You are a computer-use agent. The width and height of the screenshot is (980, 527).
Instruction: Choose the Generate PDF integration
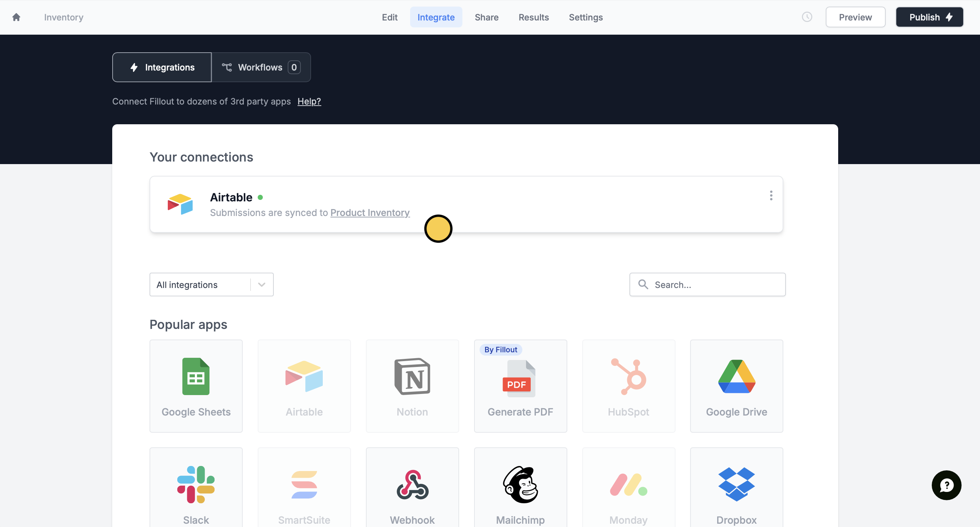520,386
